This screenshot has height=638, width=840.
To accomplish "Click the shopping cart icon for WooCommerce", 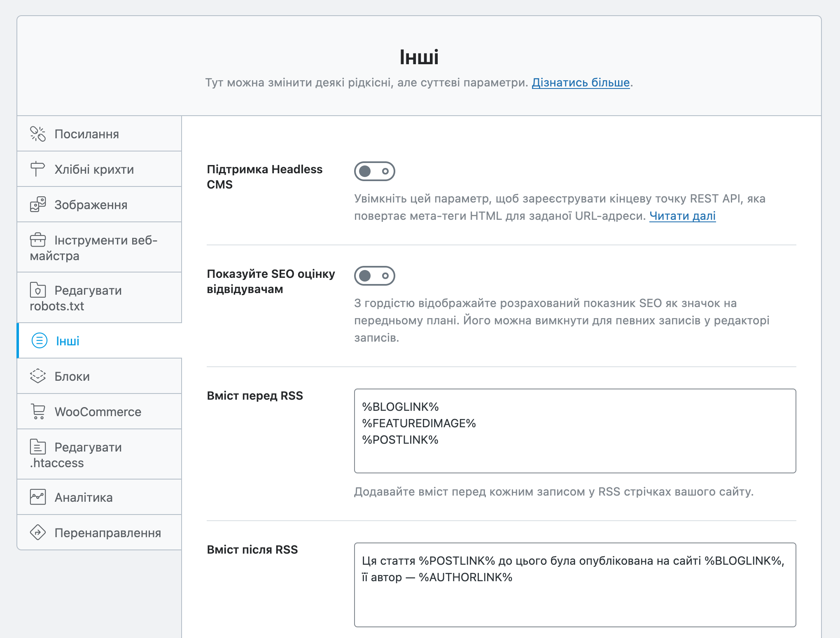I will 38,412.
